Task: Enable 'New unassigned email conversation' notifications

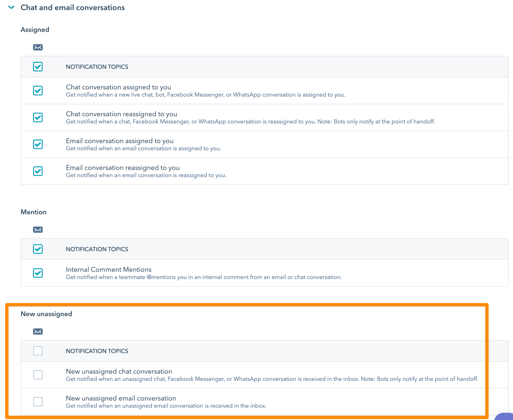Action: point(38,401)
